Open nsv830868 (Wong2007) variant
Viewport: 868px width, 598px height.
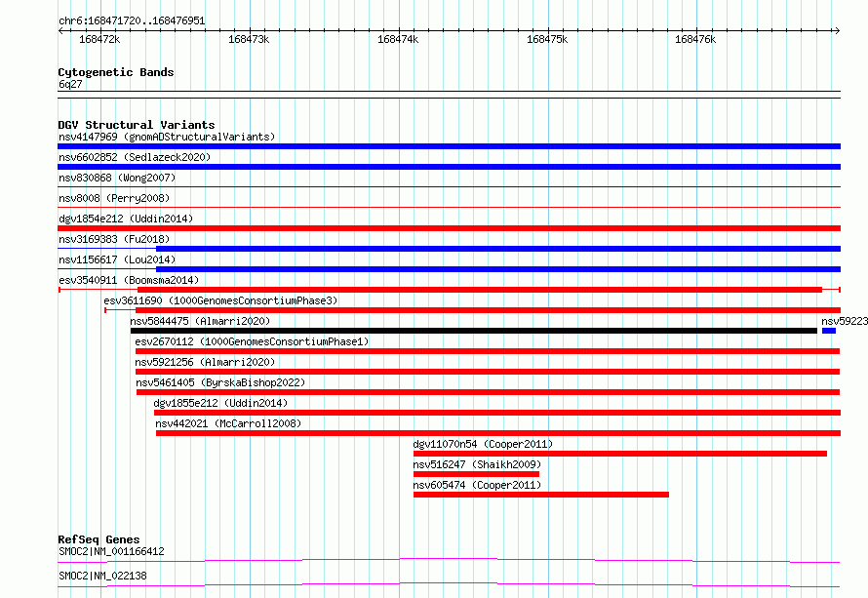pos(117,178)
